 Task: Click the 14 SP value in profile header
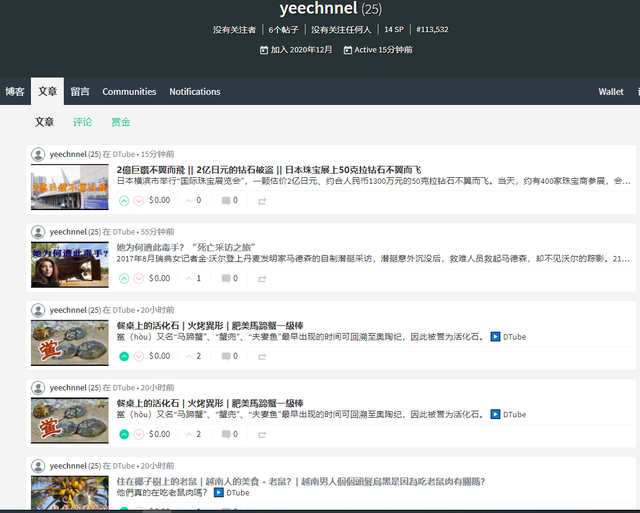[x=394, y=29]
